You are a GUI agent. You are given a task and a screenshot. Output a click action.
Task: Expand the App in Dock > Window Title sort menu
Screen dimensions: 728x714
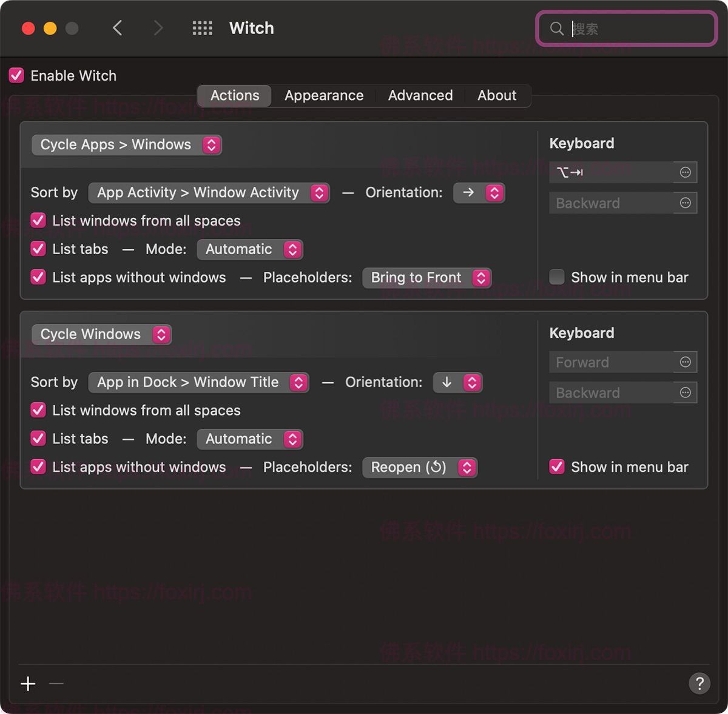pos(198,382)
